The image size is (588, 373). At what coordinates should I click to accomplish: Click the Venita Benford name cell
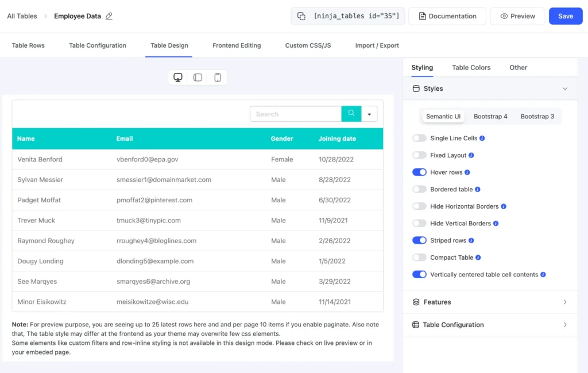pyautogui.click(x=40, y=159)
